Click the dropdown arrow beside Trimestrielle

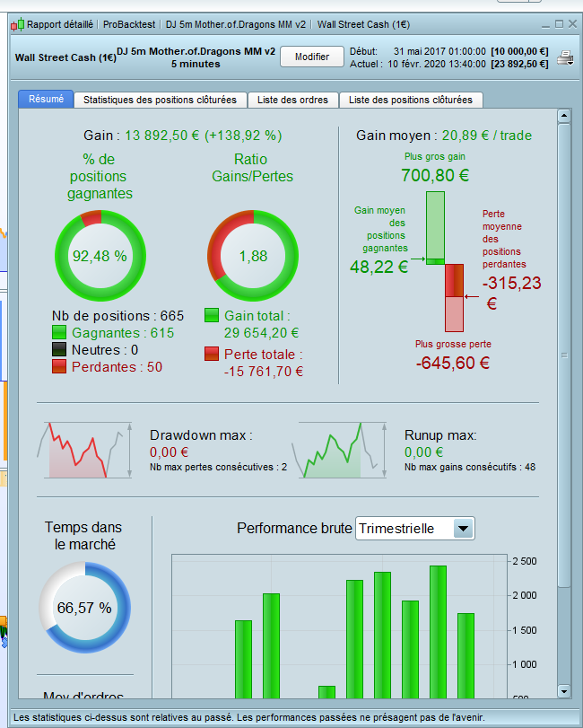click(463, 529)
